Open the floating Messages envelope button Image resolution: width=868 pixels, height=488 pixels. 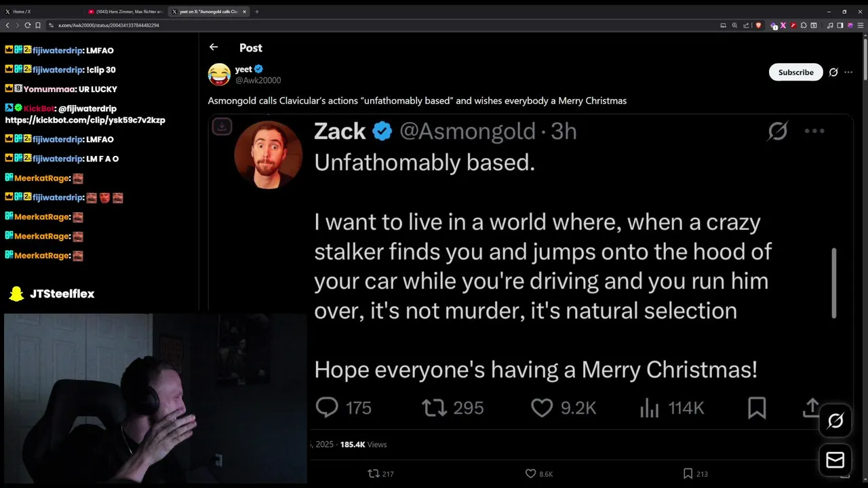[835, 460]
